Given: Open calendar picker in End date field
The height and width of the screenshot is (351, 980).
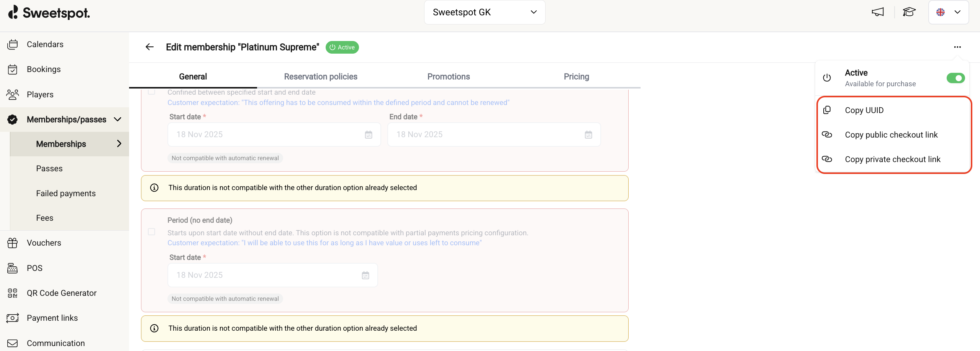Looking at the screenshot, I should (588, 134).
